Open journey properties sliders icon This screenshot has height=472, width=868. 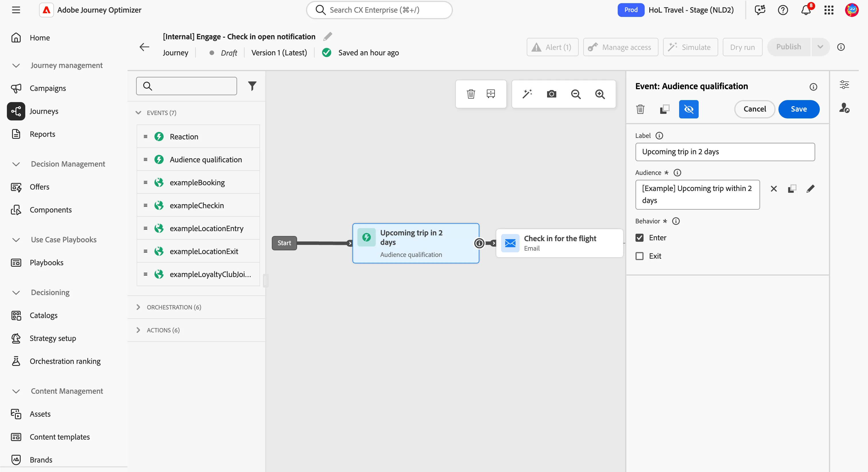(x=844, y=85)
